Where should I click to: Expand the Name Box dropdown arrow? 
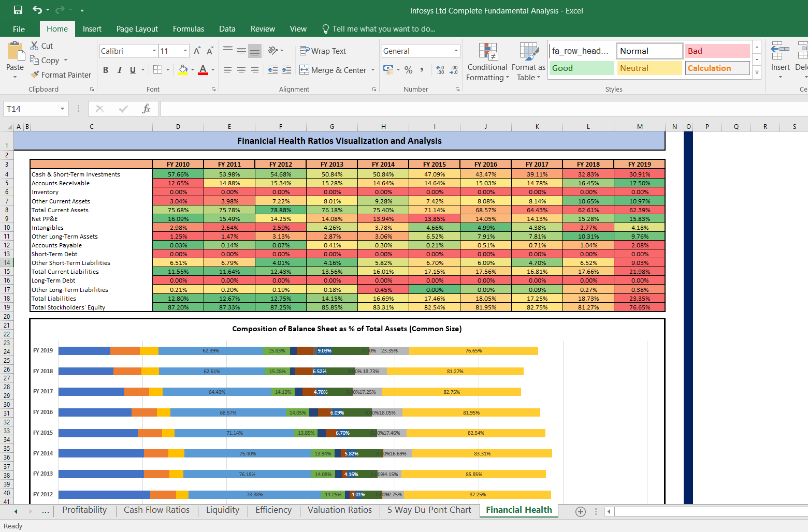click(x=62, y=109)
